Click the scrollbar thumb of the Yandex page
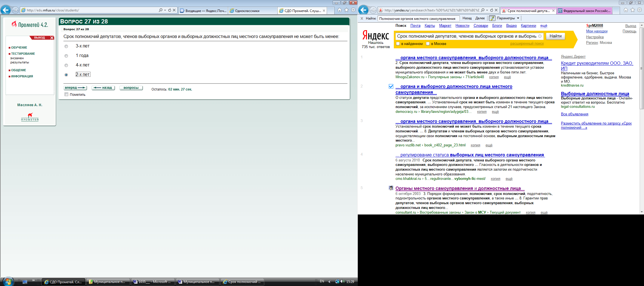Image resolution: width=644 pixels, height=286 pixels. (641, 68)
